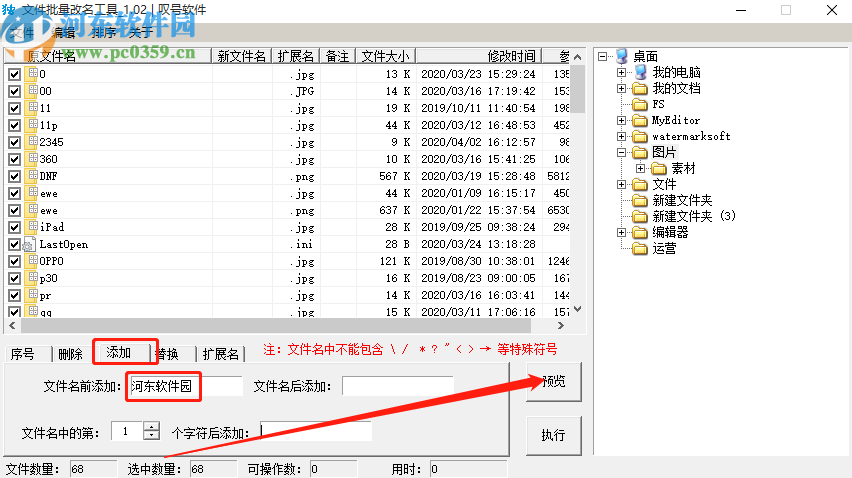Sort by 修改时间 column header

tap(479, 56)
